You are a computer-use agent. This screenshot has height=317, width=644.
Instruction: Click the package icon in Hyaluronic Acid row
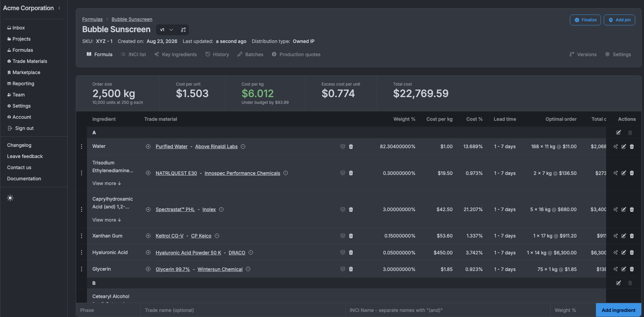tap(343, 252)
